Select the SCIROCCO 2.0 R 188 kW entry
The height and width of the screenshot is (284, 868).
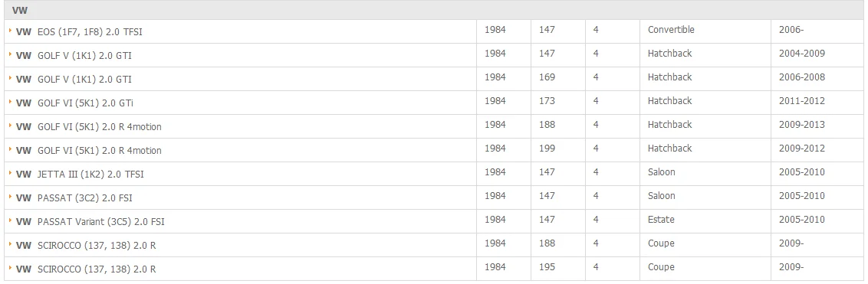click(86, 246)
